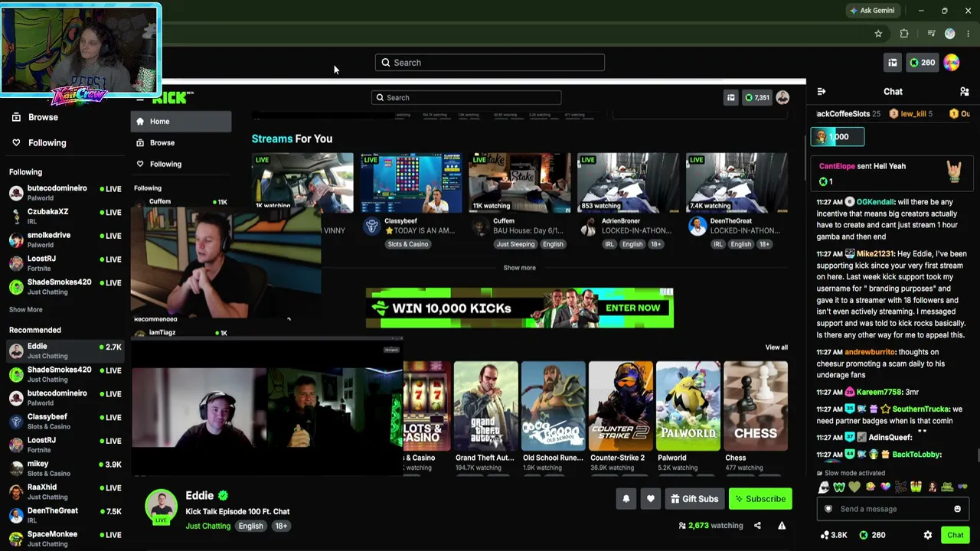This screenshot has height=551, width=980.
Task: Open smolkedrive channel in sidebar
Action: coord(65,240)
